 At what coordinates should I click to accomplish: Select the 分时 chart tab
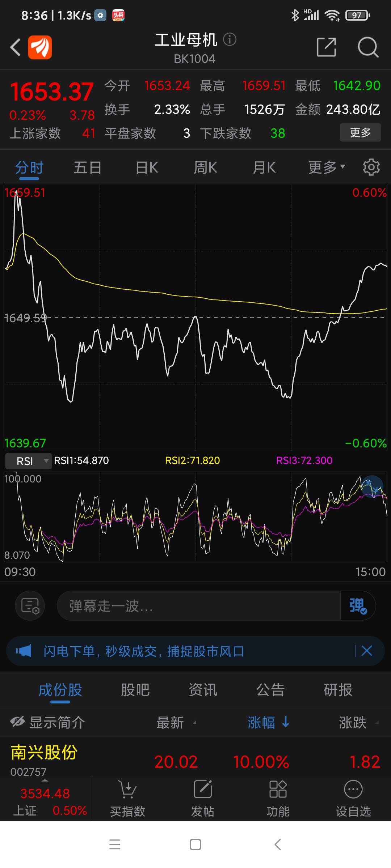29,167
